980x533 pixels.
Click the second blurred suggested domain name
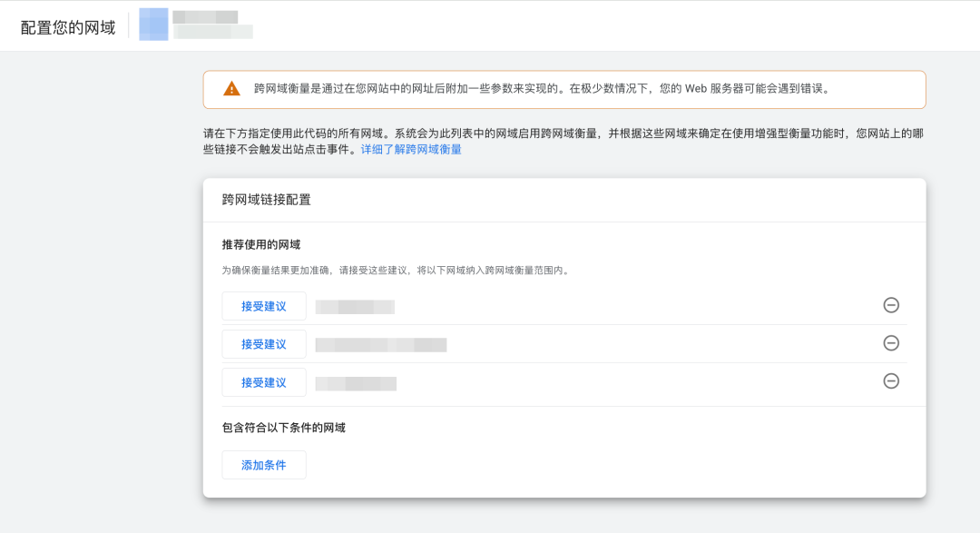(381, 345)
